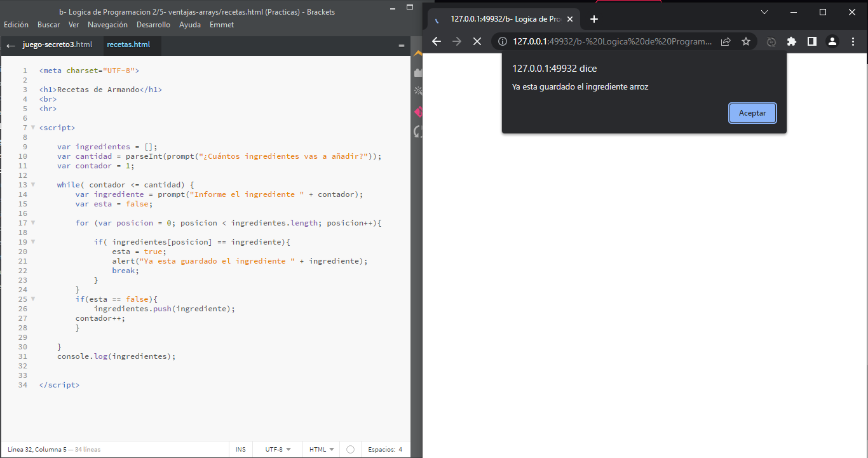Open the pink Git panel icon
The image size is (868, 458).
tap(417, 112)
